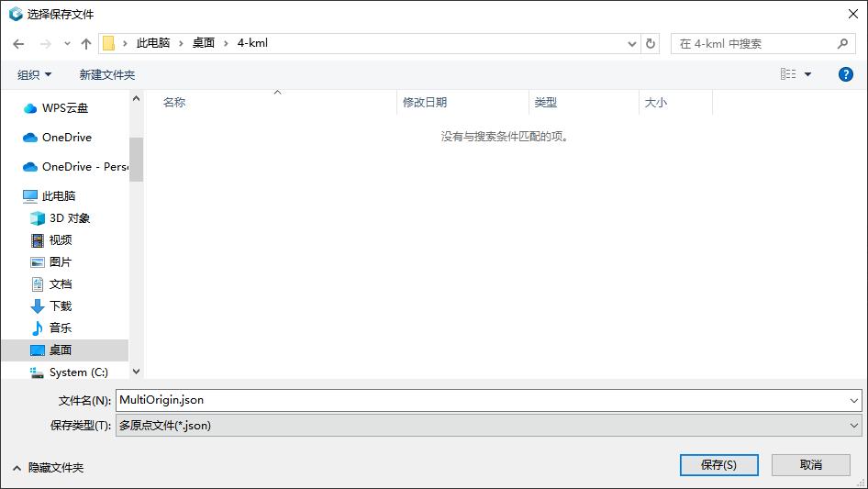Select 4-kml in address breadcrumb
This screenshot has width=868, height=489.
click(252, 43)
